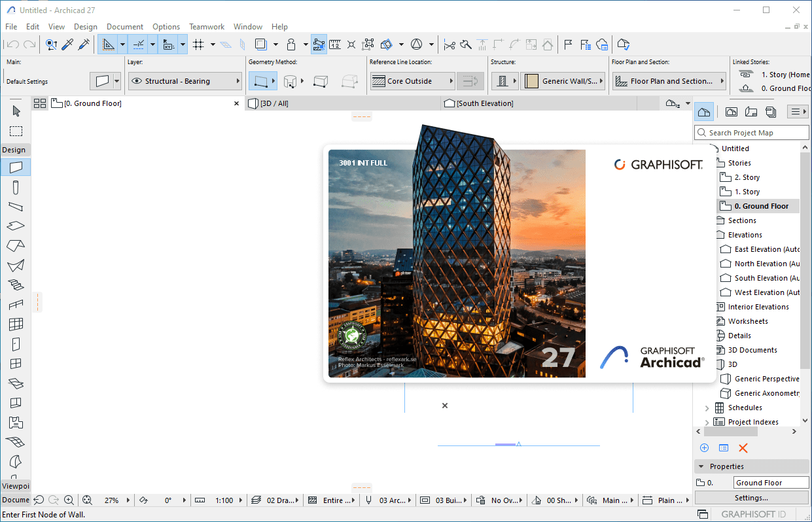Select the Railing tool

click(x=16, y=305)
